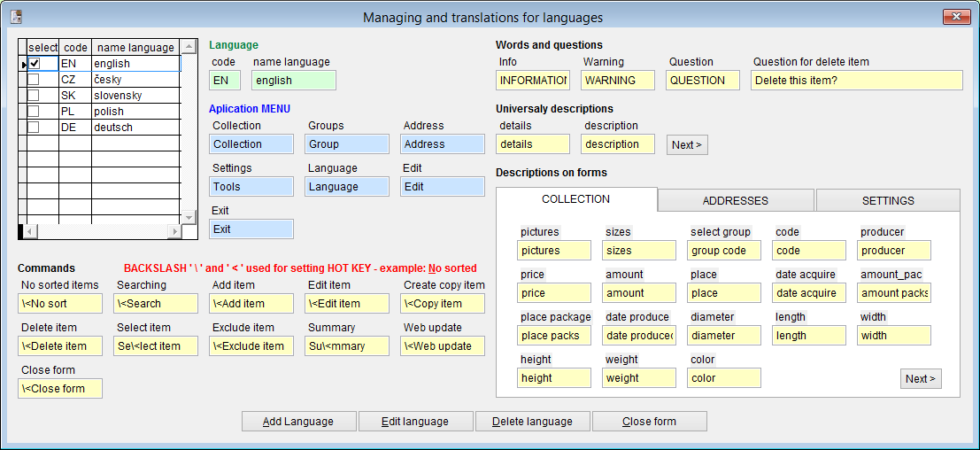Open the SETTINGS tab

coord(887,201)
